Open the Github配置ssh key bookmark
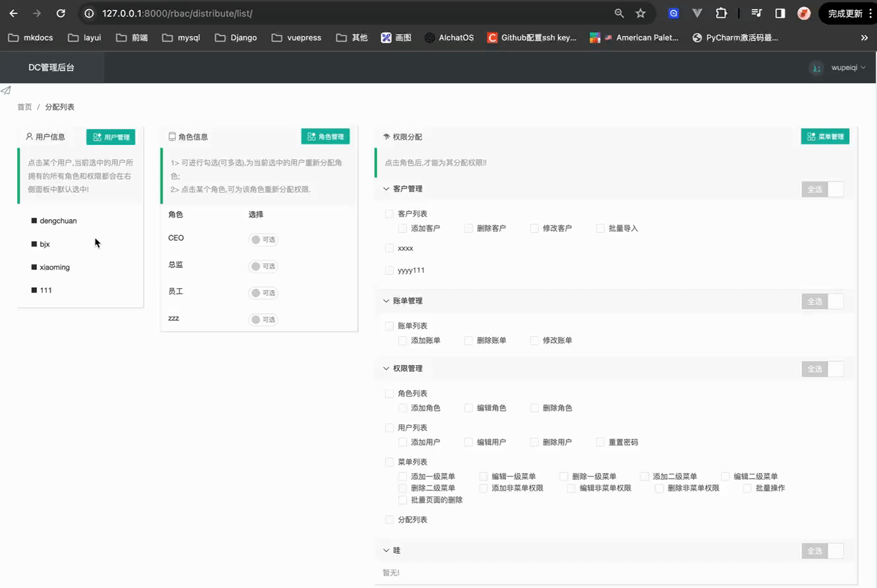877x588 pixels. tap(531, 38)
